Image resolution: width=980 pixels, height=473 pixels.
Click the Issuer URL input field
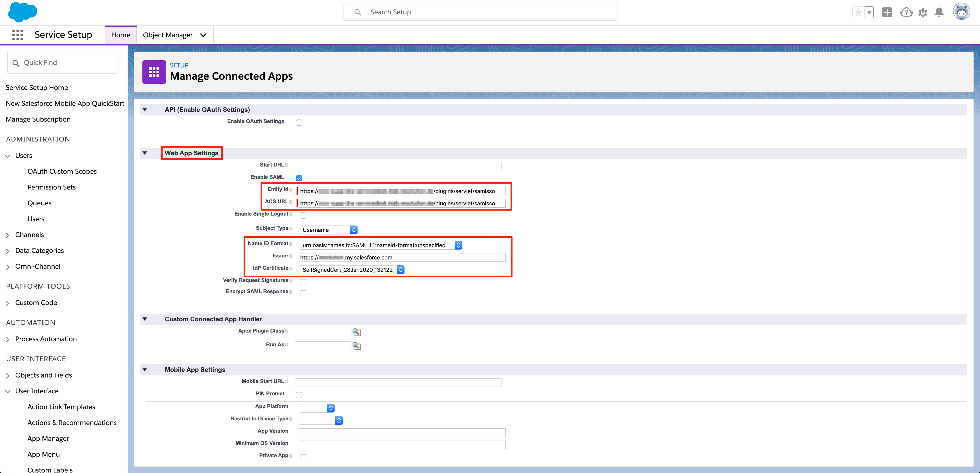coord(402,257)
